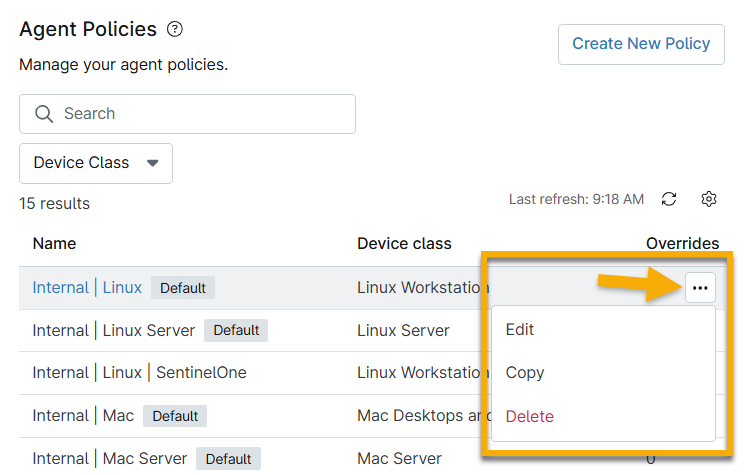Choose Copy from the actions menu
The image size is (751, 475).
click(525, 372)
